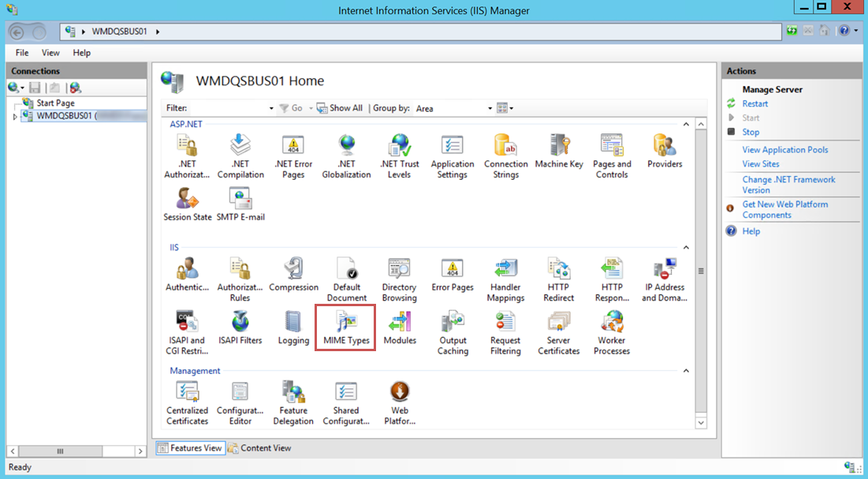This screenshot has height=479, width=868.
Task: Click the Restart server action link
Action: pos(754,104)
